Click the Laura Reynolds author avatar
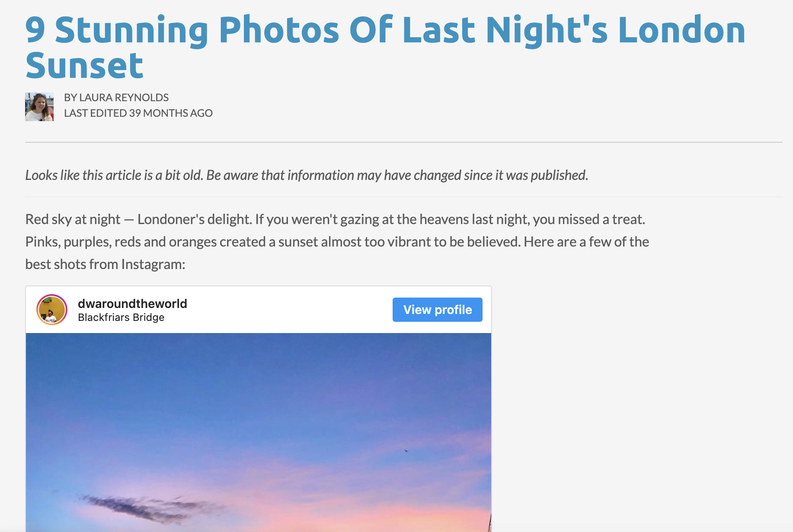 click(39, 107)
